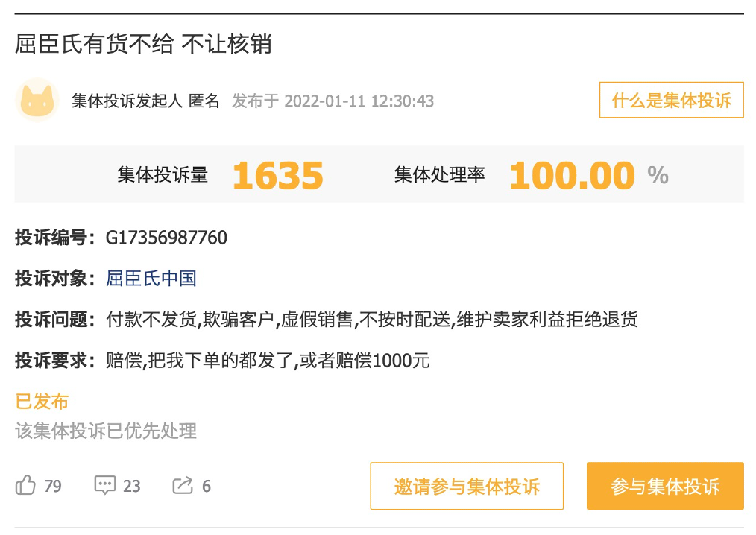Click the 什么是集体投诉 button
Viewport: 756px width, 535px height.
(x=671, y=100)
